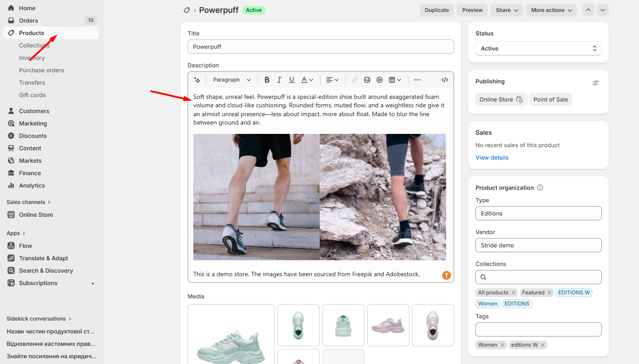Viewport: 639px width, 364px height.
Task: Open Discounts in the sidebar
Action: 51,136
